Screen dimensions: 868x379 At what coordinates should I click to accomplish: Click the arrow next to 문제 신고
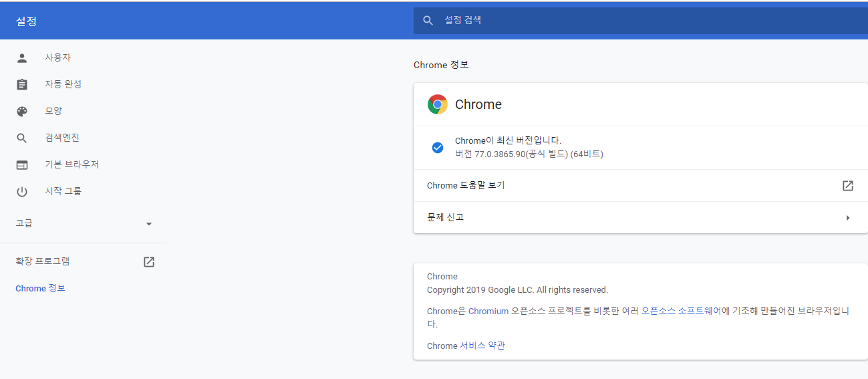(x=848, y=218)
